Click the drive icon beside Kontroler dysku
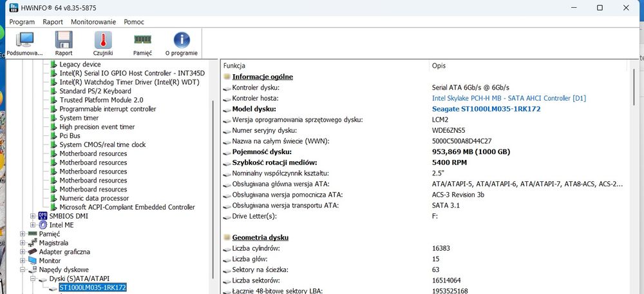Viewport: 644px width, 294px height. tap(227, 88)
